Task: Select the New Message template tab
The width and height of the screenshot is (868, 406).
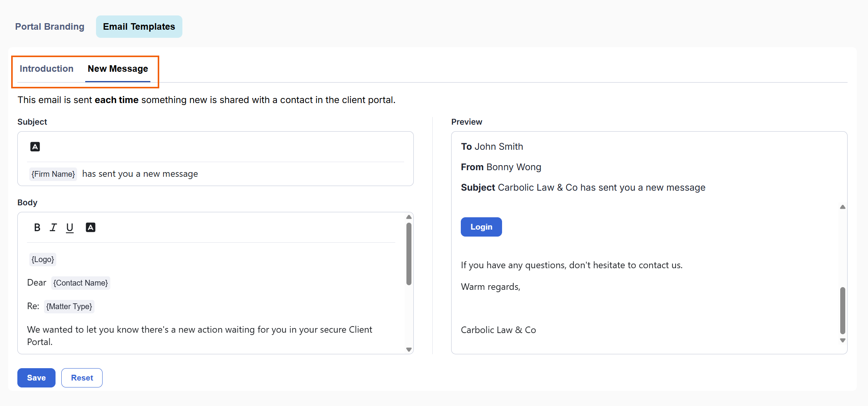Action: click(x=118, y=69)
